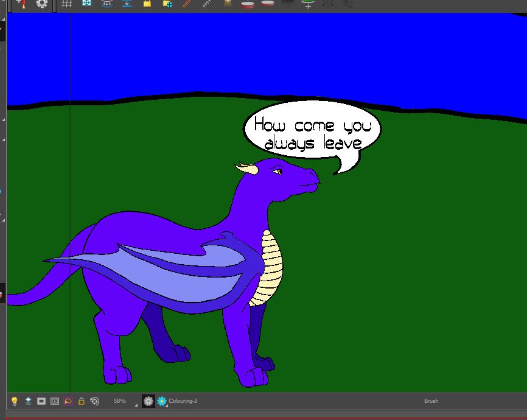Click the Colouring-3 layer name
The height and width of the screenshot is (420, 527).
pos(183,401)
